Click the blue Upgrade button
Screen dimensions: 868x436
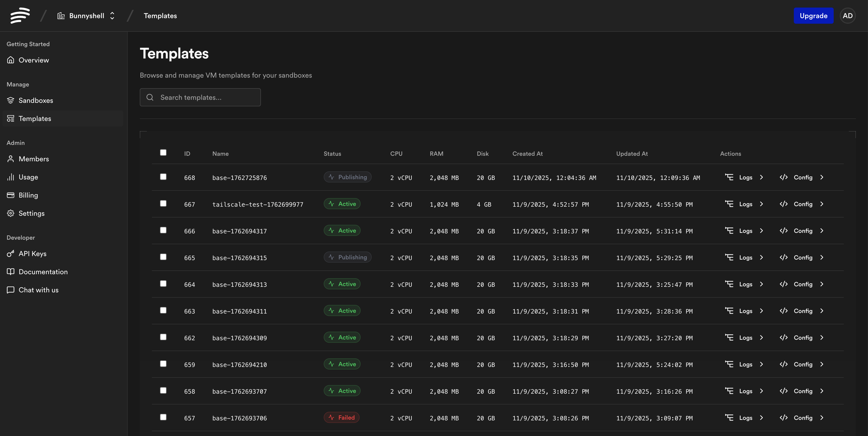[x=813, y=16]
